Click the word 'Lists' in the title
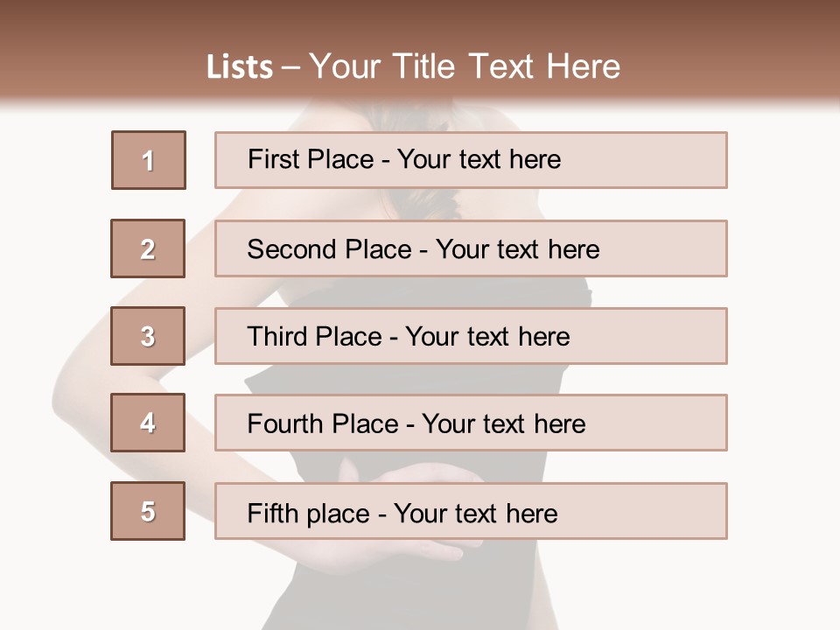The image size is (840, 630). point(240,67)
